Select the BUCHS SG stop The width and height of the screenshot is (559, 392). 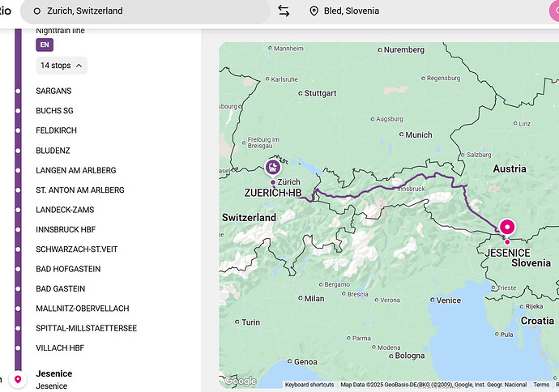pyautogui.click(x=54, y=111)
